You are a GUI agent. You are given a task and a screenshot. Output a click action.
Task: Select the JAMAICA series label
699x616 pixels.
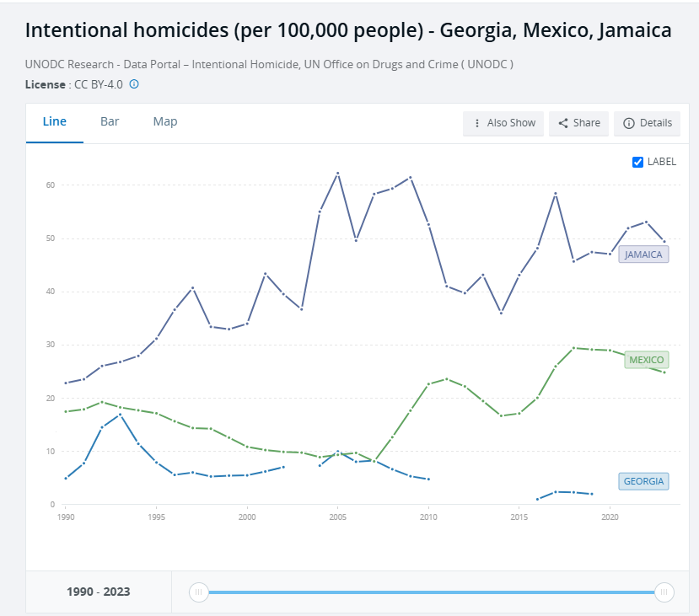click(643, 254)
